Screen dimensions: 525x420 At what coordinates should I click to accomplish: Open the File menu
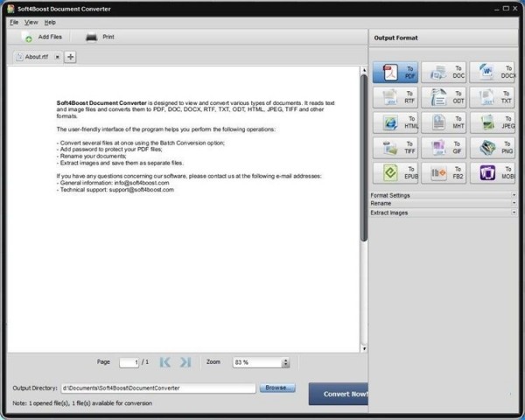pos(14,22)
